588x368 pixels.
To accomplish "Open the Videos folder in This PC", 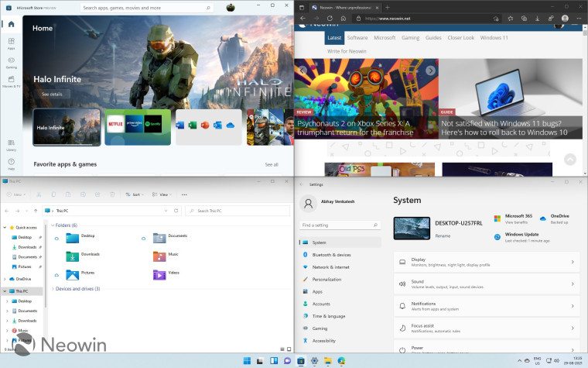I will (x=166, y=274).
